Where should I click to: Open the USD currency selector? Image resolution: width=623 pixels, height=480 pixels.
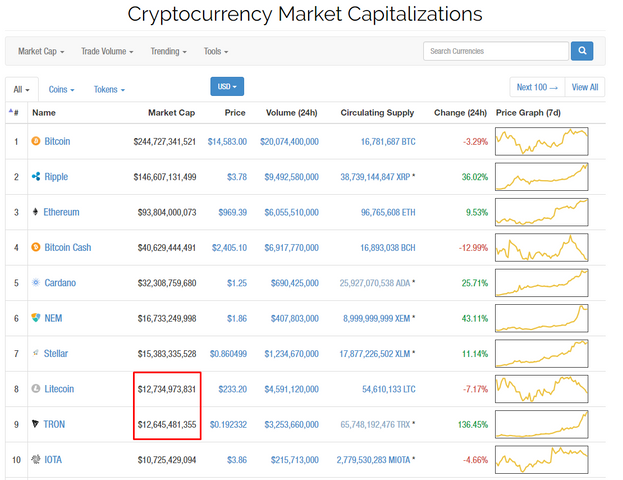(227, 86)
